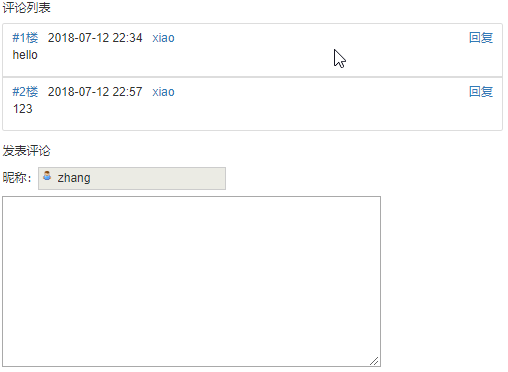Select the 发表评论 heading
Image resolution: width=508 pixels, height=372 pixels.
(26, 151)
